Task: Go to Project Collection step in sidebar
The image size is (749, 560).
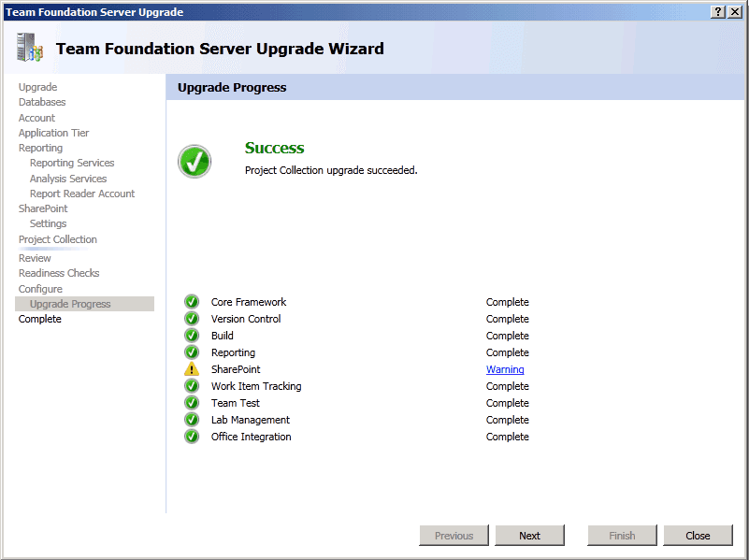Action: point(58,239)
